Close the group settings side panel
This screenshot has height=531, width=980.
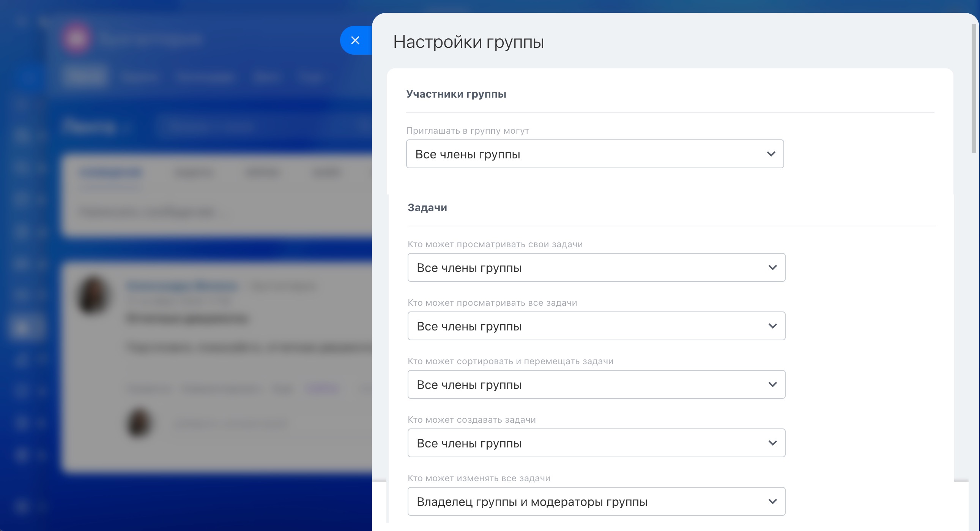tap(355, 40)
